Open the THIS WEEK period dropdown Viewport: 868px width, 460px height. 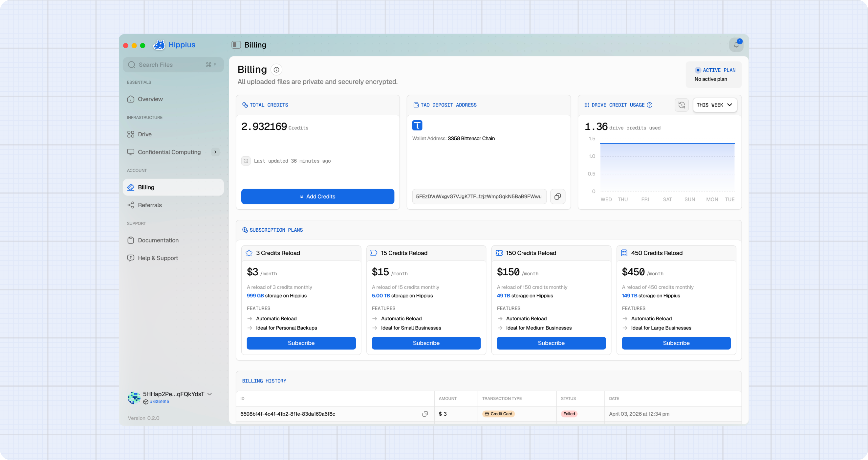point(715,105)
